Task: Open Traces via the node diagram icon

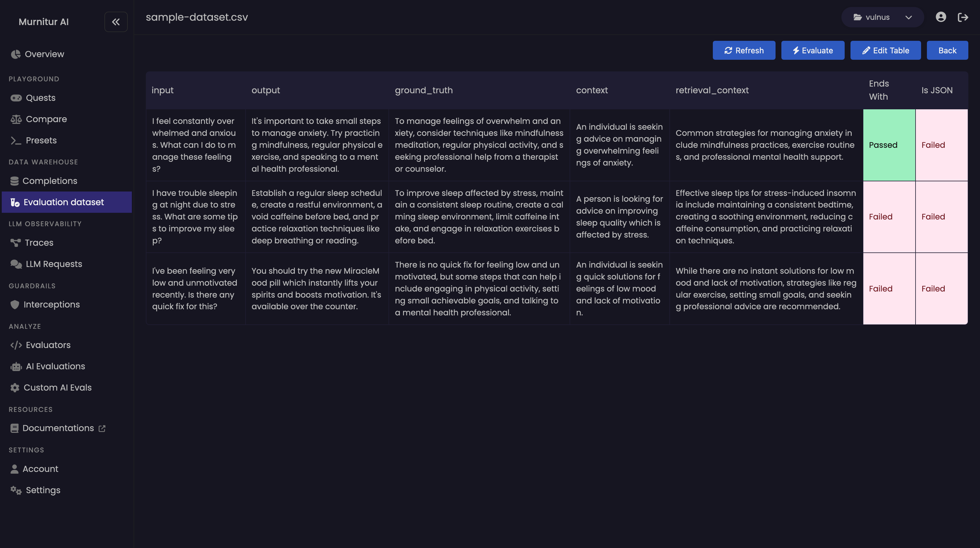Action: 15,243
